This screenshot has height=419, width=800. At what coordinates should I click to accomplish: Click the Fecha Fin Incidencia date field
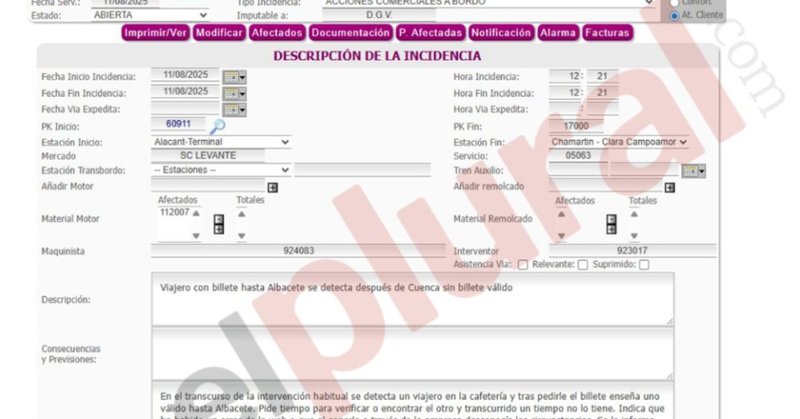[186, 92]
